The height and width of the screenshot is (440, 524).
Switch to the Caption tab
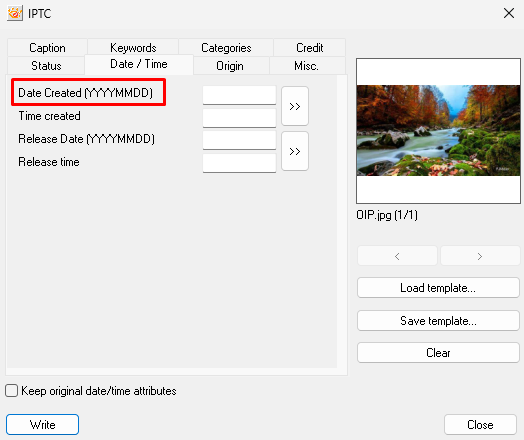coord(47,48)
